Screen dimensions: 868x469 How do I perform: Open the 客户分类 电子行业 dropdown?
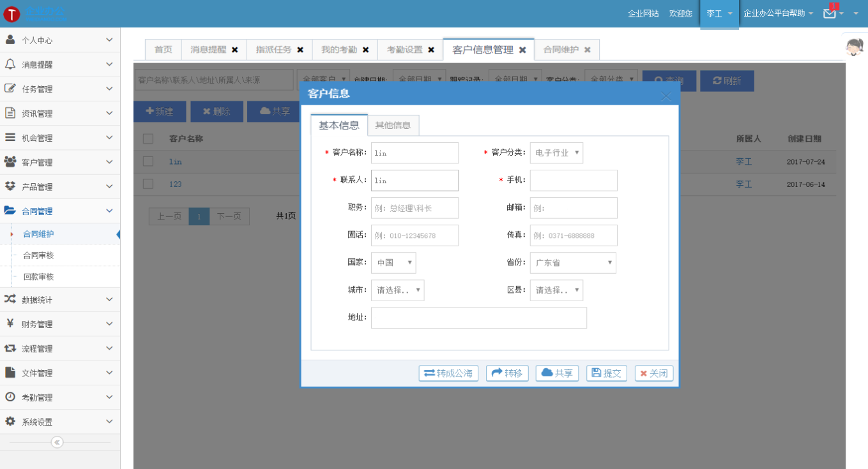click(556, 153)
